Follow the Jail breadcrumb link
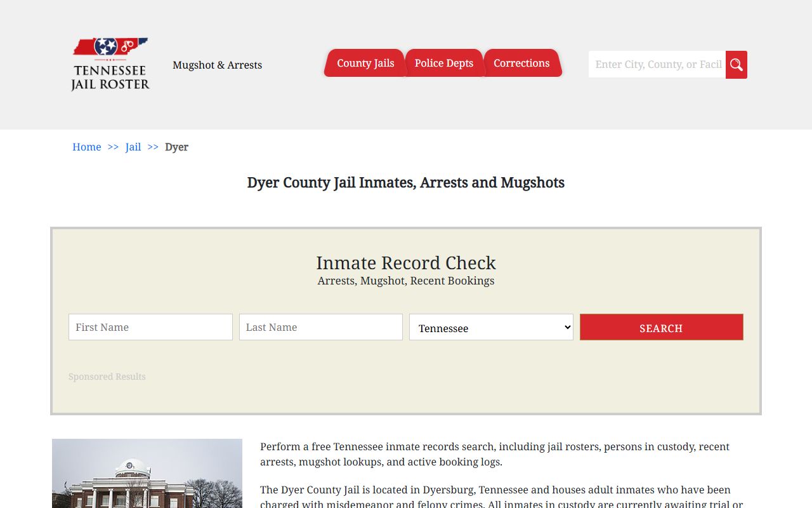 [133, 147]
